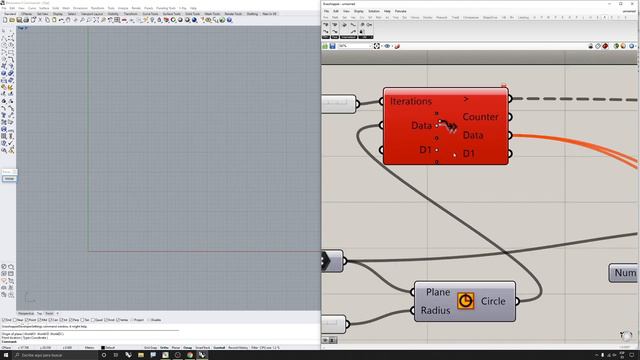The height and width of the screenshot is (360, 640).
Task: Toggle Near object snap
Action: (x=18, y=320)
